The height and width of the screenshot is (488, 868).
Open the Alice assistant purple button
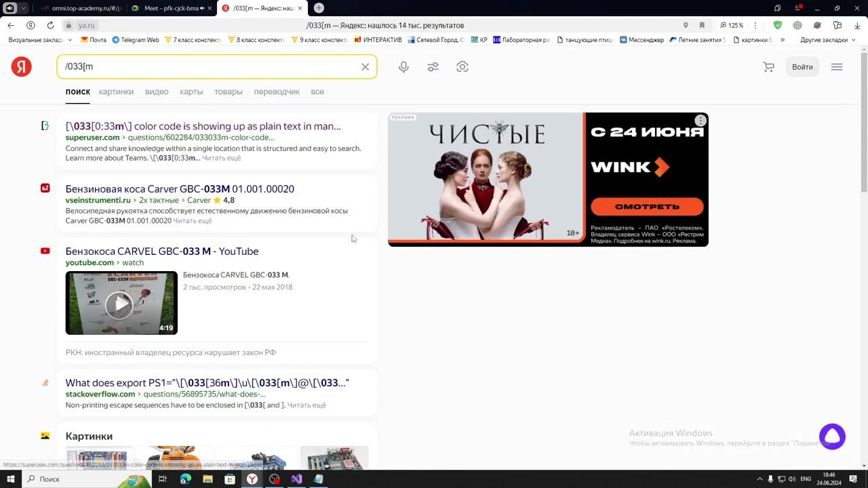pyautogui.click(x=832, y=436)
